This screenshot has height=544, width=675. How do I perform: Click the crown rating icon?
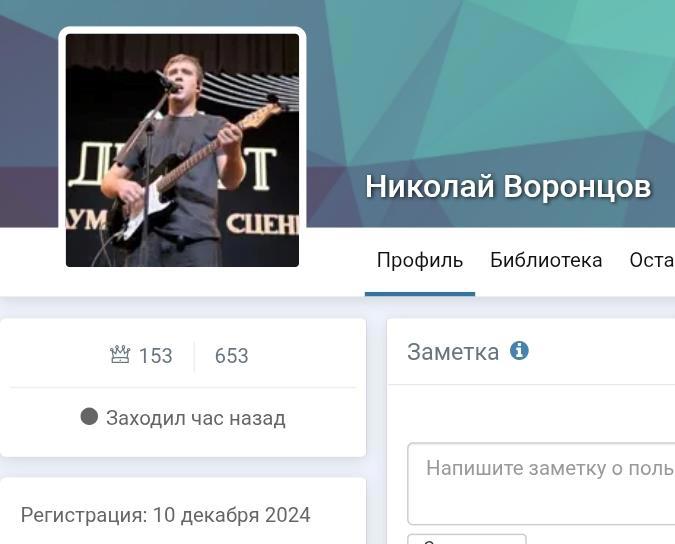[120, 355]
